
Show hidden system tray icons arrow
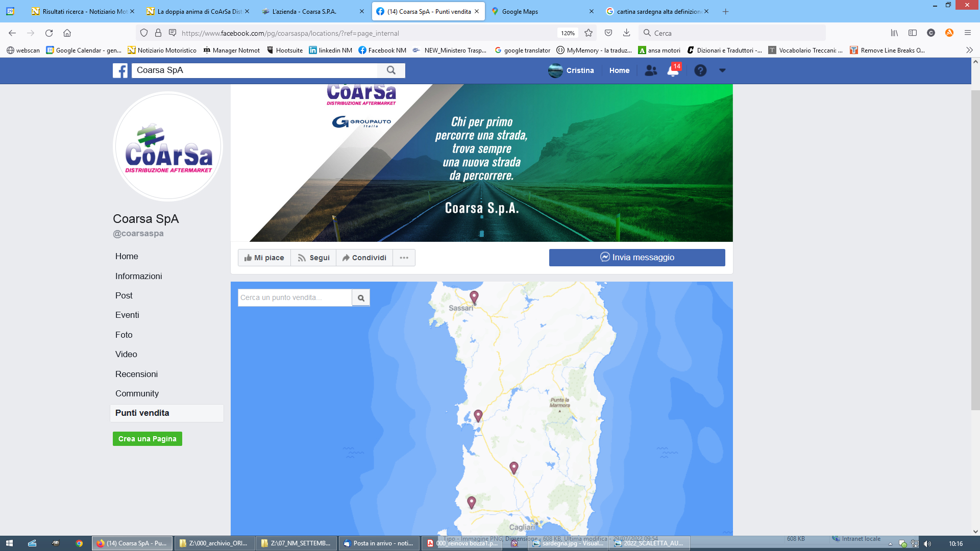(890, 544)
